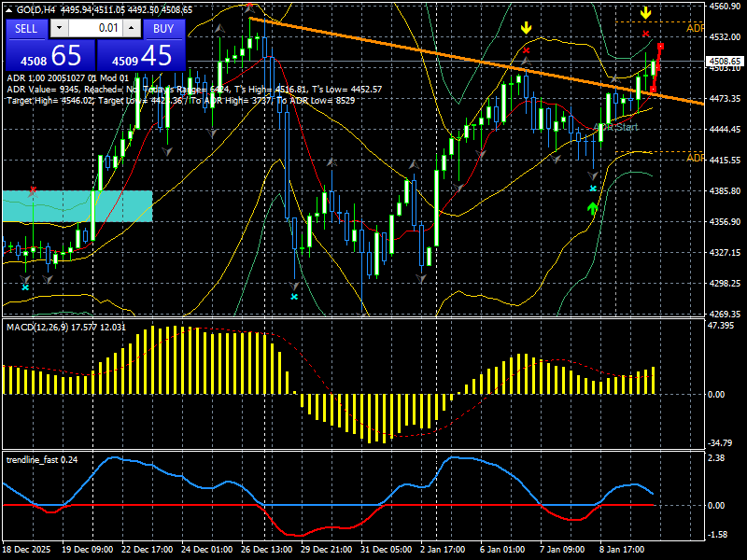Viewport: 747px width, 560px height.
Task: Click the red X above cyan zone
Action: 33,190
